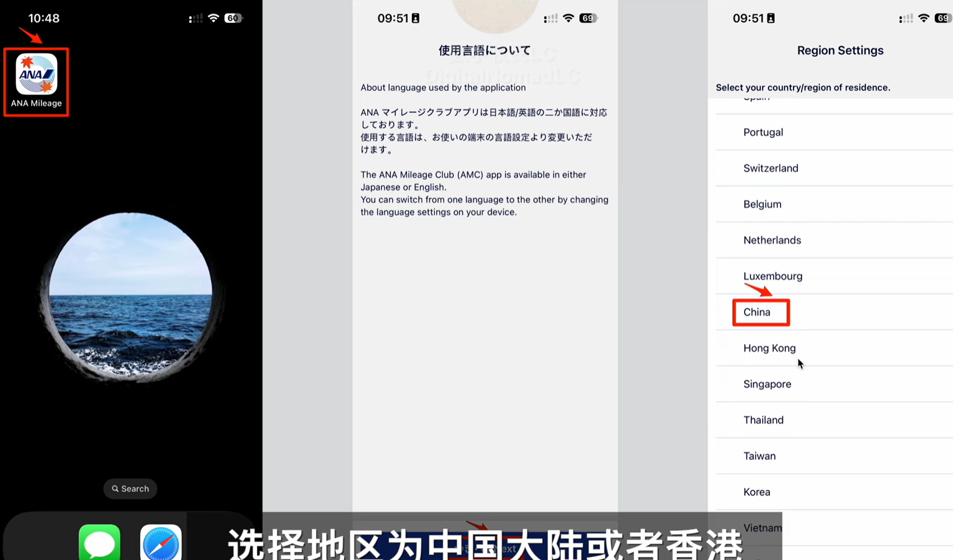Tap the 10:48 clock on the home screen
The width and height of the screenshot is (953, 560).
[44, 18]
